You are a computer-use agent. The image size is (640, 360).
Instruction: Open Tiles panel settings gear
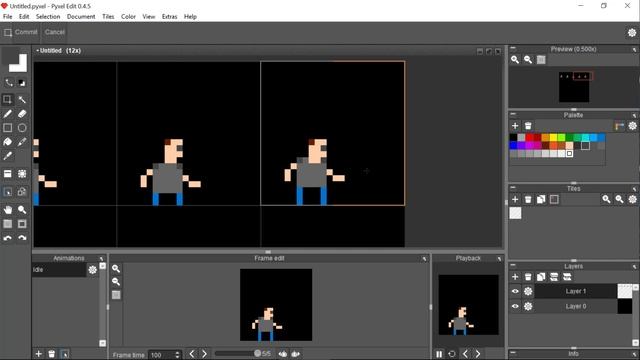(632, 199)
